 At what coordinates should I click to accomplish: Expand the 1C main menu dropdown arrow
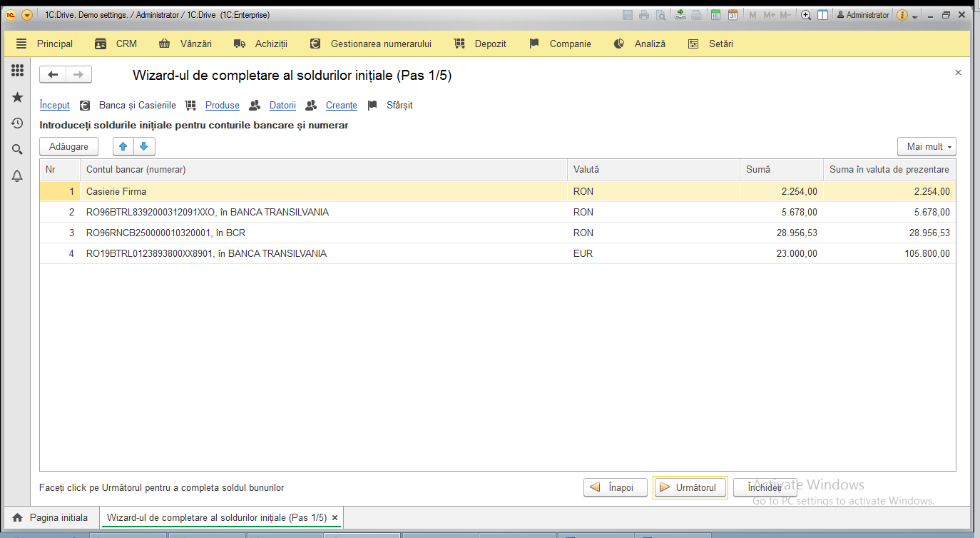27,15
